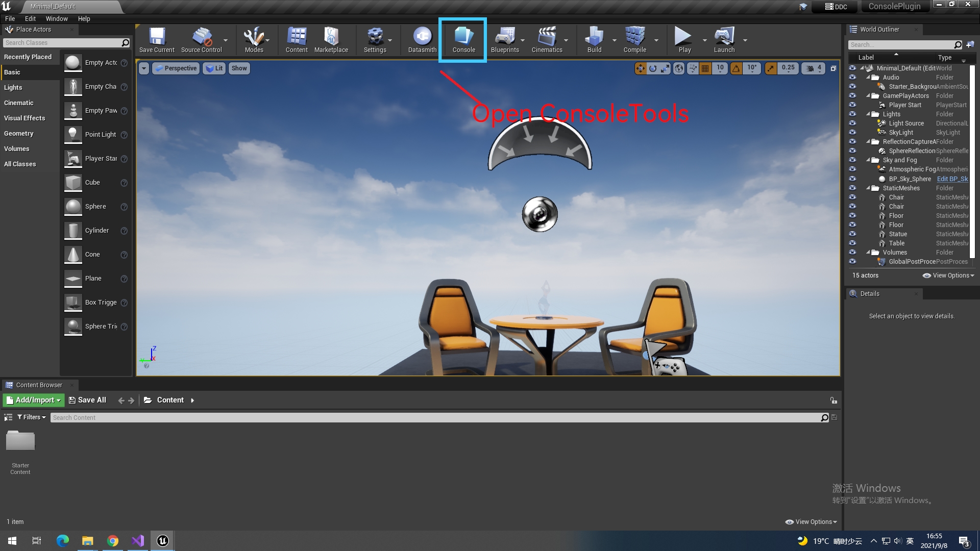
Task: Hide the Light Source actor
Action: pos(852,123)
